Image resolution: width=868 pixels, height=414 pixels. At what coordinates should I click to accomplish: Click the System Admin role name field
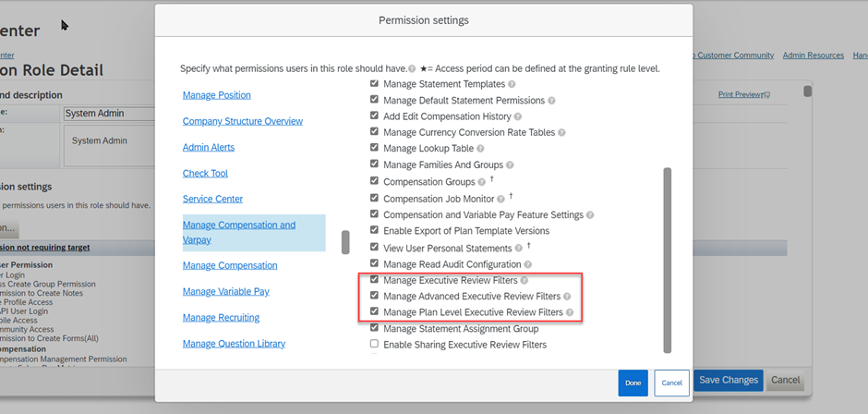click(109, 114)
